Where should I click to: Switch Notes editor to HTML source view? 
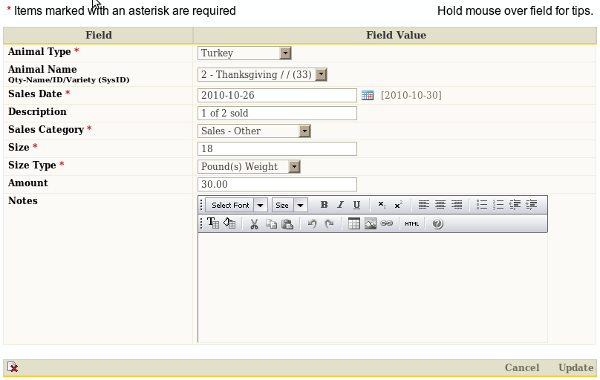[x=412, y=224]
